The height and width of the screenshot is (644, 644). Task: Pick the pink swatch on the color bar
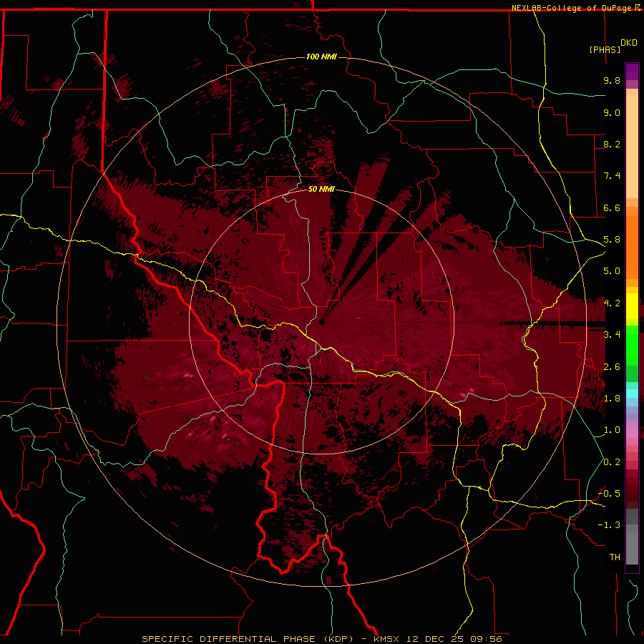tap(632, 434)
